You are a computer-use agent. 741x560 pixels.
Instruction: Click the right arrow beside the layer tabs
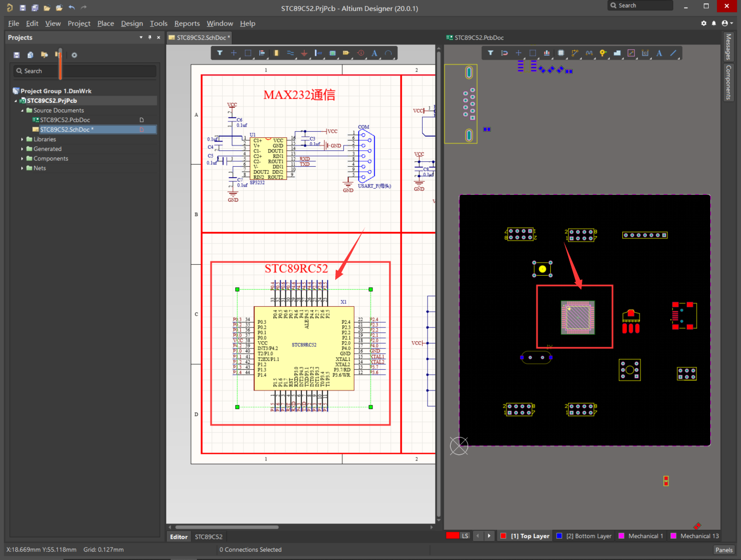488,535
